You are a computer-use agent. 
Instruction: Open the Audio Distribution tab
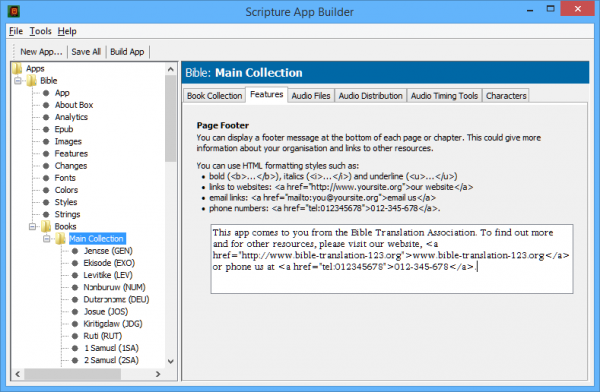click(370, 96)
